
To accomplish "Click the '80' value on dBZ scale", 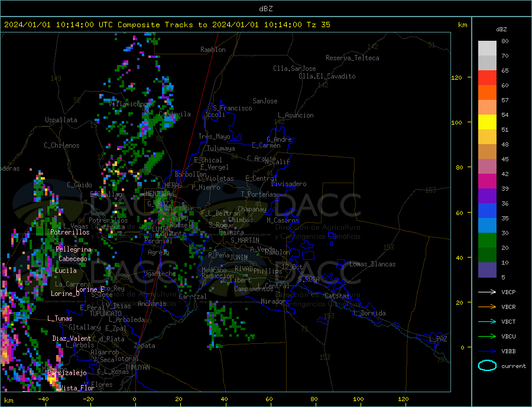I will 505,41.
